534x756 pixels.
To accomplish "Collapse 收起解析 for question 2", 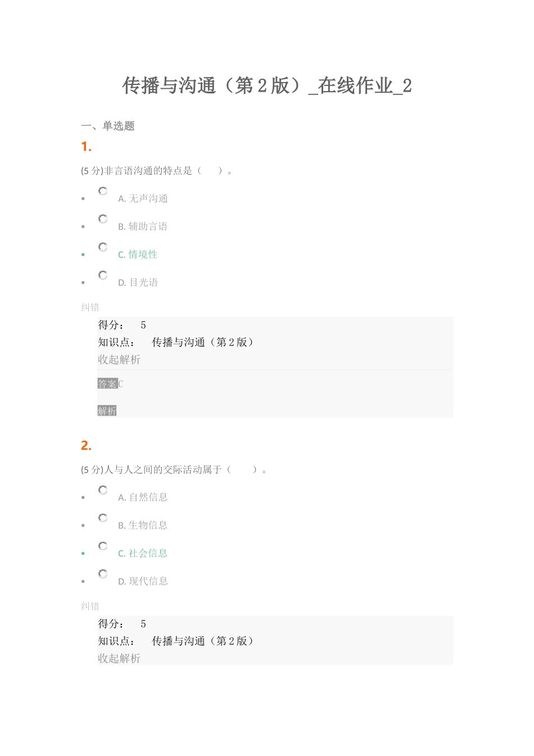I will pyautogui.click(x=119, y=658).
